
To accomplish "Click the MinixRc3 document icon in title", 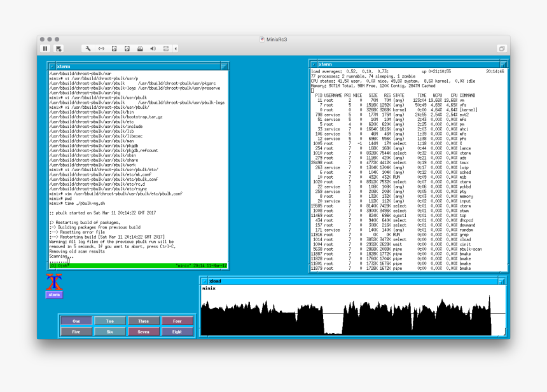I will (262, 39).
